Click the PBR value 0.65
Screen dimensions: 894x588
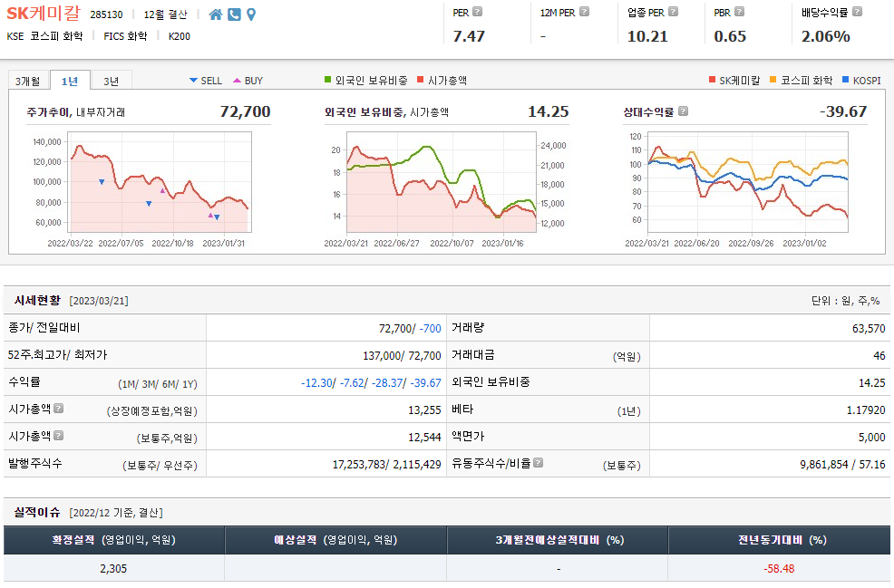click(x=730, y=36)
